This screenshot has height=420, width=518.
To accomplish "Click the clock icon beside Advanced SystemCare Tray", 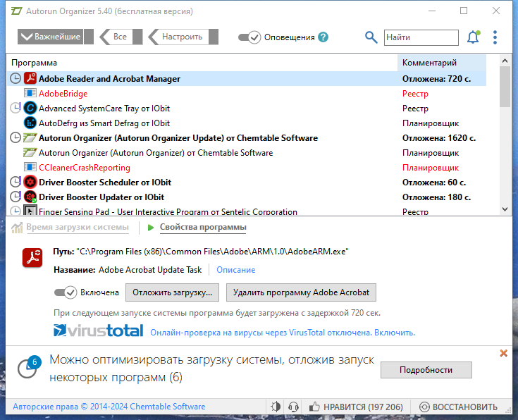I will 16,108.
